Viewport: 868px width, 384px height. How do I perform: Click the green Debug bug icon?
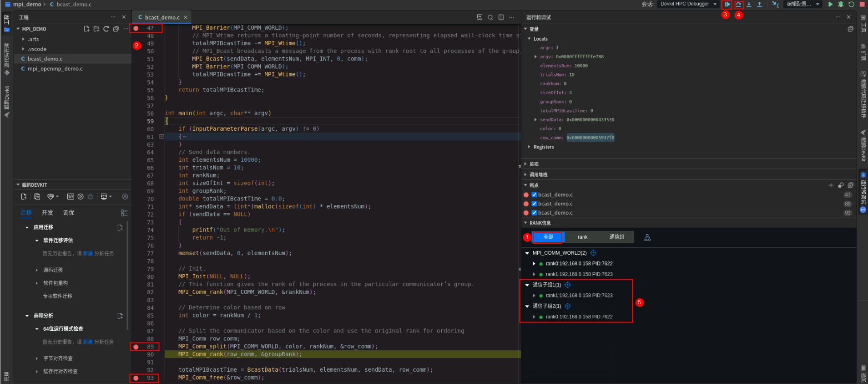[x=841, y=4]
